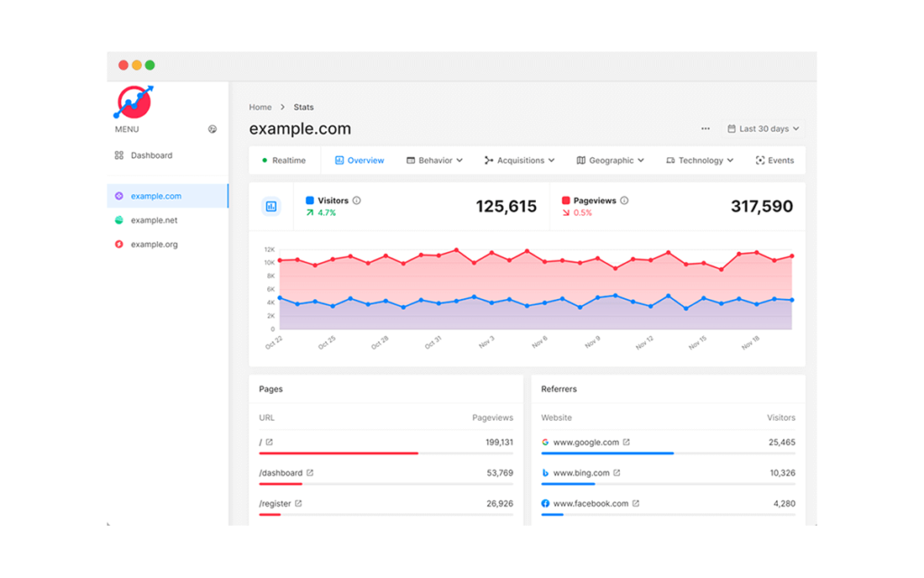The width and height of the screenshot is (924, 578).
Task: Expand the Technology dropdown menu
Action: click(700, 161)
